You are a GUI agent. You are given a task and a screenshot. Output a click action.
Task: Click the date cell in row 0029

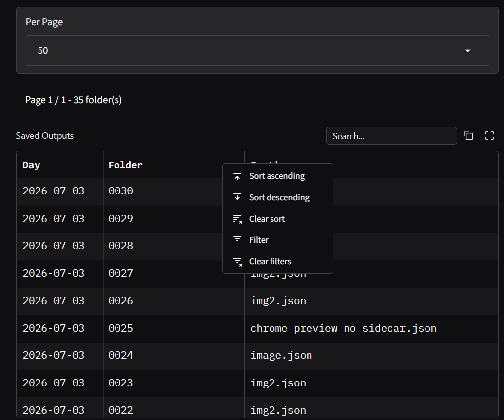60,219
